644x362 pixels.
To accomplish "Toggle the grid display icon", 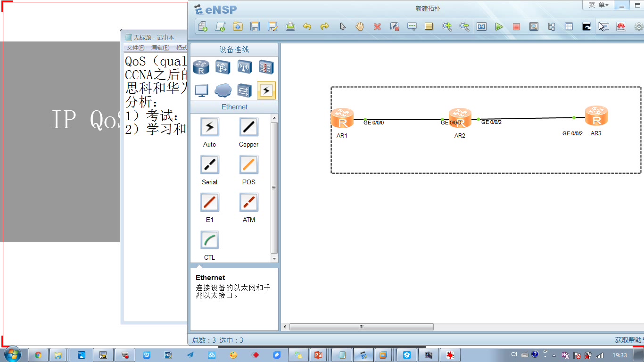I will tap(569, 27).
